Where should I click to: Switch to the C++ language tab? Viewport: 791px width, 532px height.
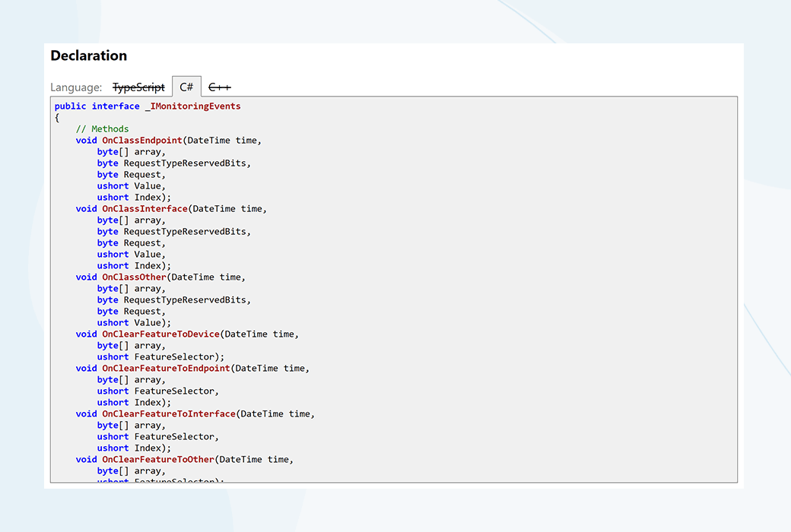pyautogui.click(x=220, y=87)
